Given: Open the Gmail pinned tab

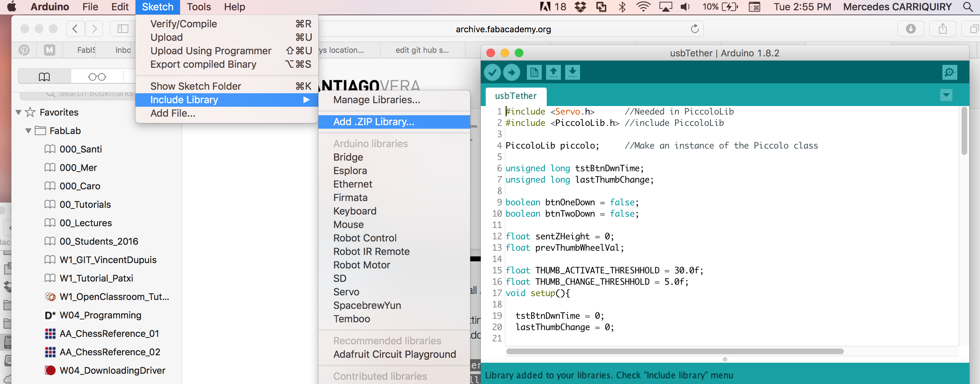Looking at the screenshot, I should coord(49,50).
